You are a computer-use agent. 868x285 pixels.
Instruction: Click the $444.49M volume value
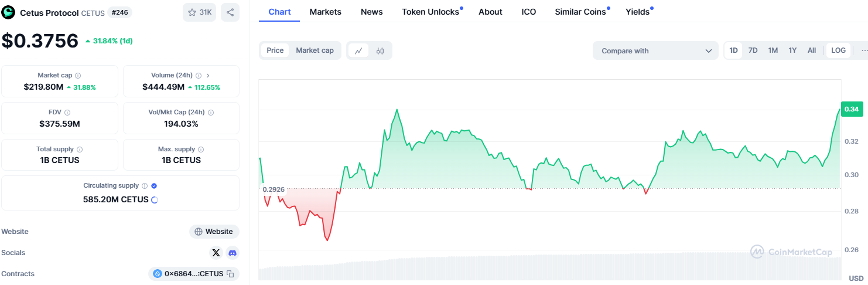[x=163, y=87]
